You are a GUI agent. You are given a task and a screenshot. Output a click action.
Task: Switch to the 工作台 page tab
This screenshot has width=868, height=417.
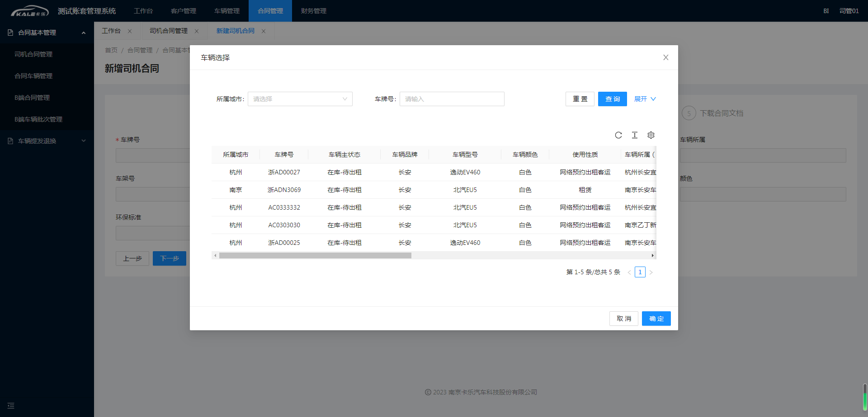tap(111, 31)
